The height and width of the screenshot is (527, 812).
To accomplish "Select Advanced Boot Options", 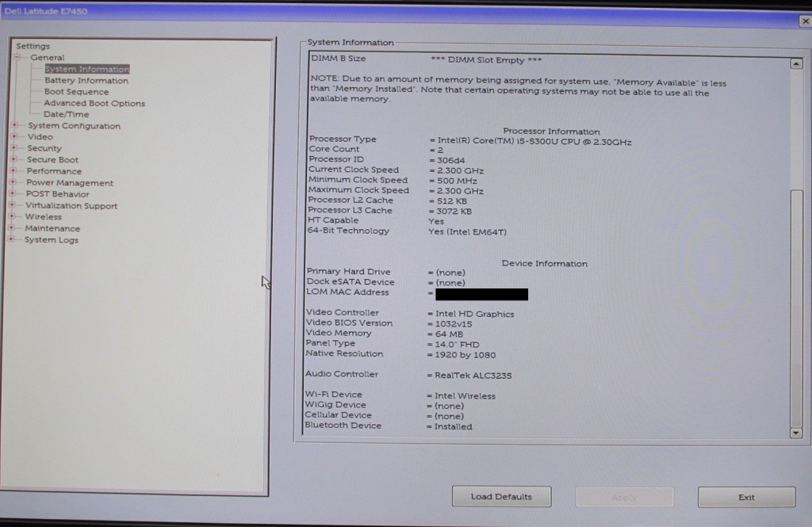I will 94,103.
